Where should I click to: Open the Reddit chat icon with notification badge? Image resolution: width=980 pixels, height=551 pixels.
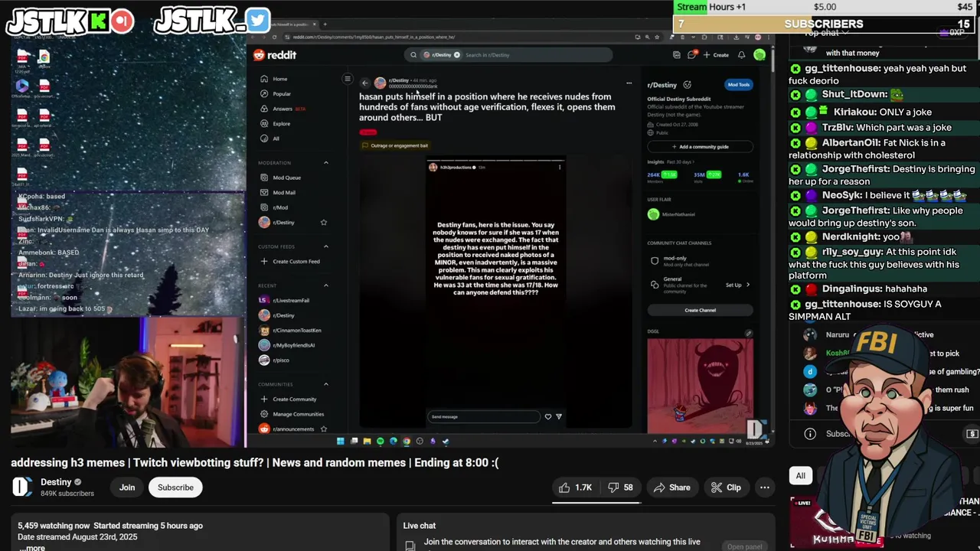coord(692,54)
